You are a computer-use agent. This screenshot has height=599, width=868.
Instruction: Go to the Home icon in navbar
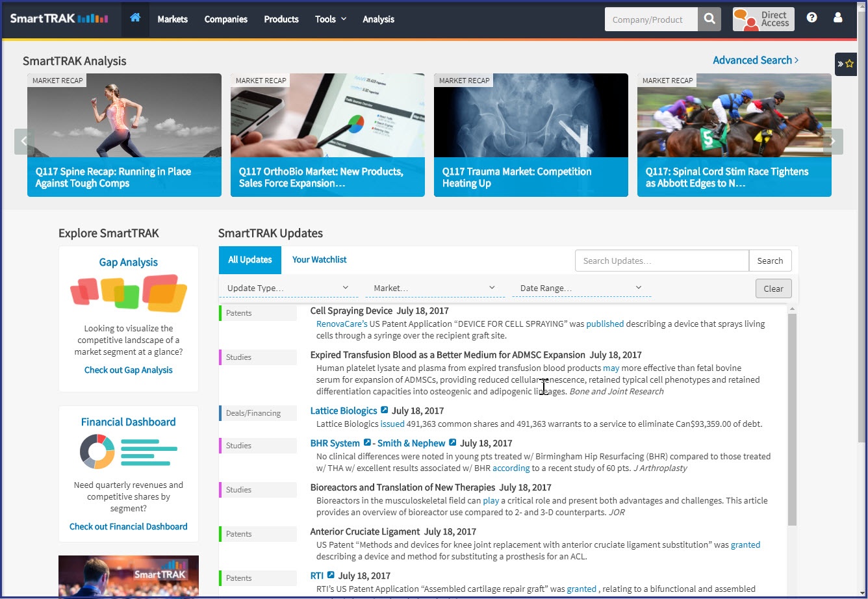coord(135,19)
